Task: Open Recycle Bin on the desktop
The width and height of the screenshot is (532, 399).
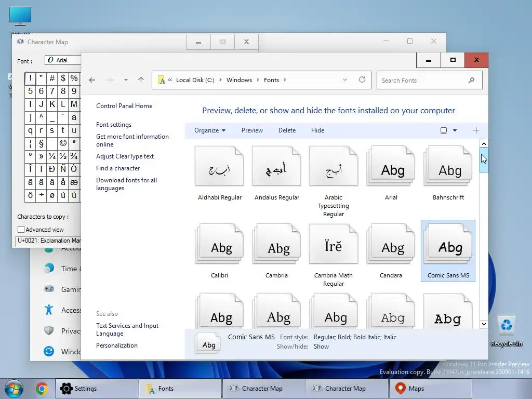Action: coord(506,331)
